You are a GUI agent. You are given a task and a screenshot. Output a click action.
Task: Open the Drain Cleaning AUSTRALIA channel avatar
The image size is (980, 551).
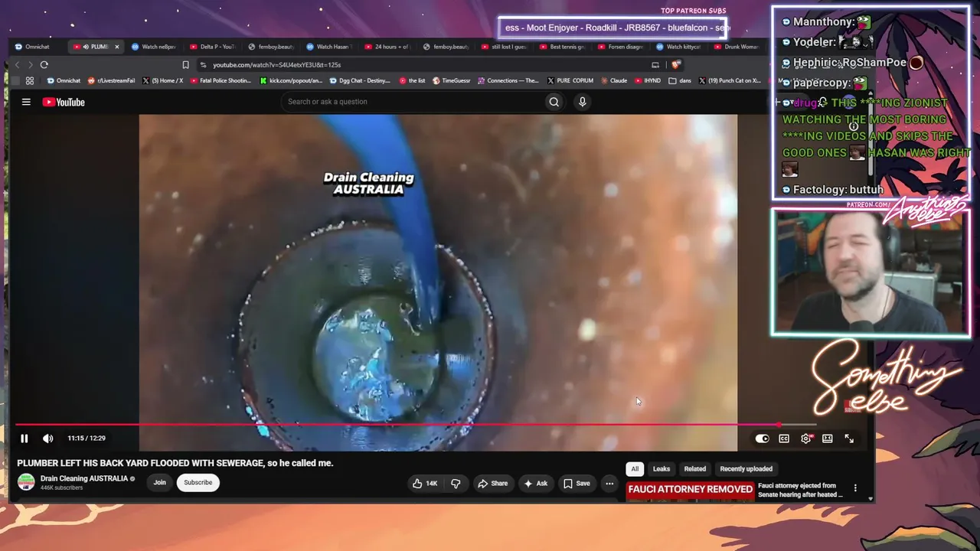pos(26,482)
